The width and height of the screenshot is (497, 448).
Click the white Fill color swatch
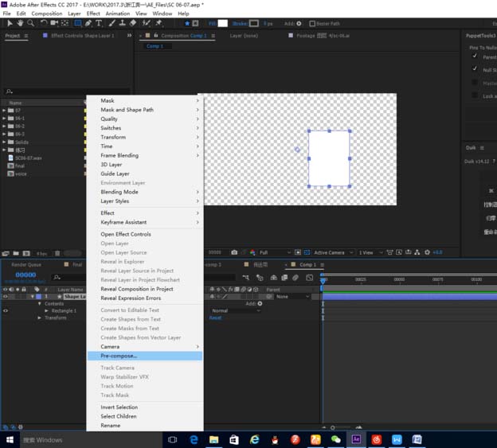coord(222,23)
